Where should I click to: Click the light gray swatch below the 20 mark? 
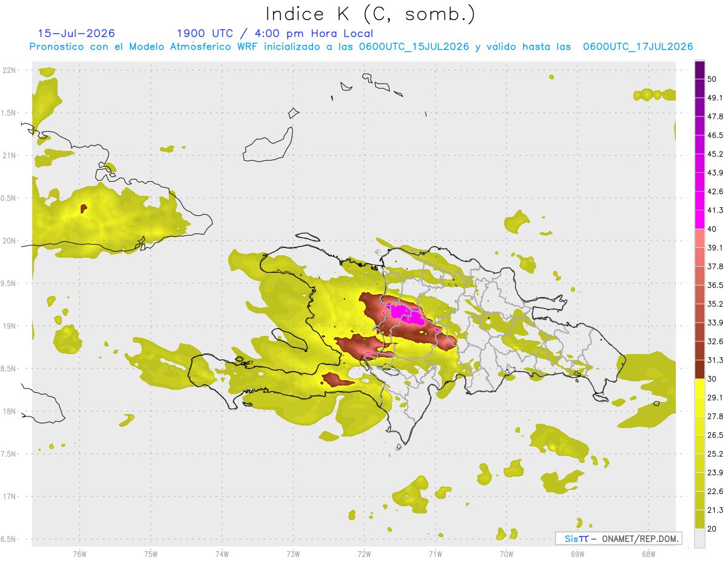tap(699, 538)
